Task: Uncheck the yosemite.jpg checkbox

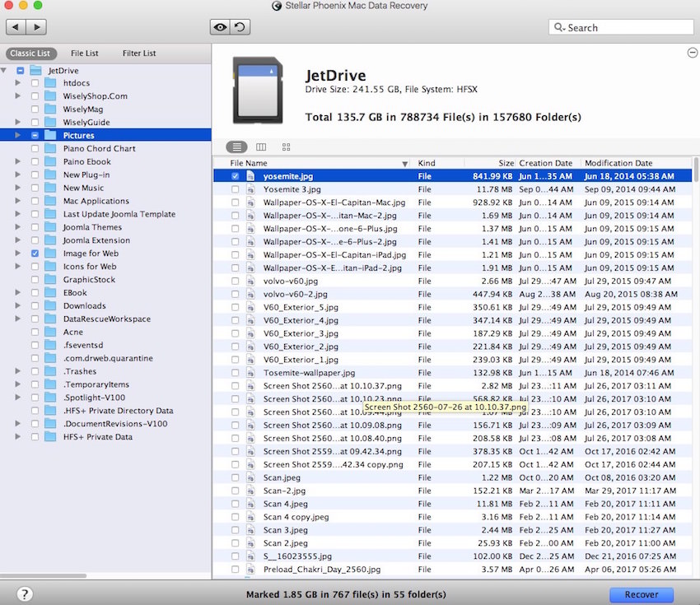Action: click(236, 176)
